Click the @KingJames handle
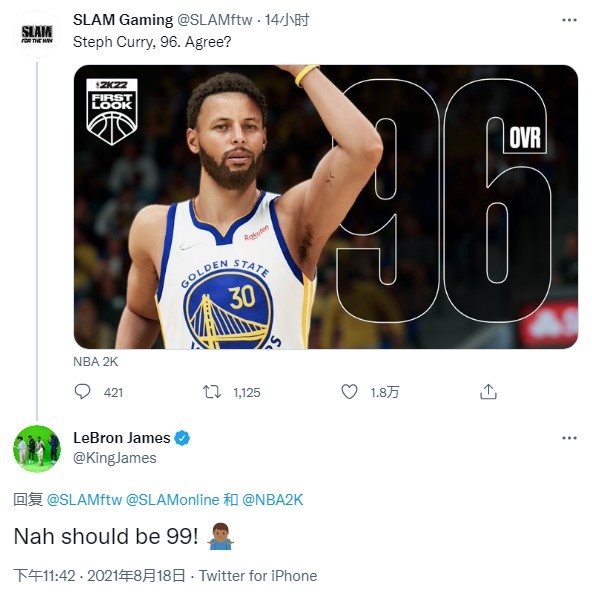 114,458
